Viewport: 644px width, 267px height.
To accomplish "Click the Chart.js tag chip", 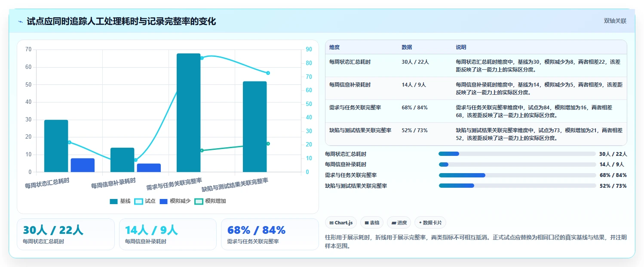I will point(341,223).
